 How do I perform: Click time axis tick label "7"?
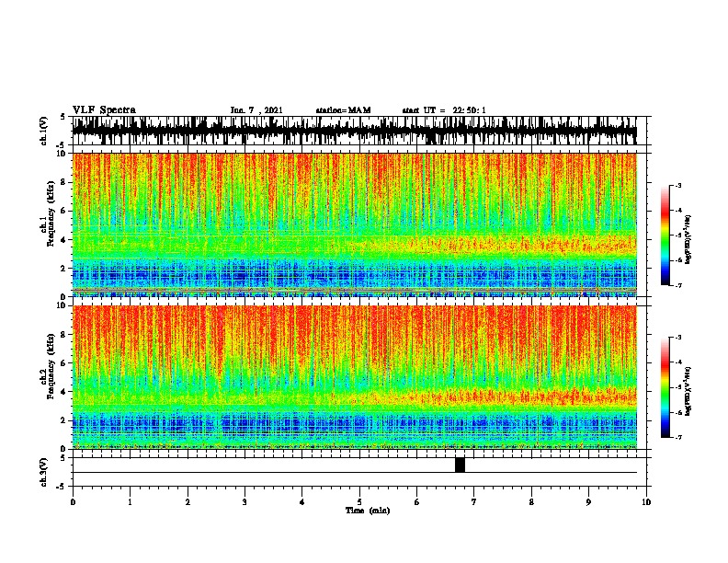pyautogui.click(x=474, y=502)
